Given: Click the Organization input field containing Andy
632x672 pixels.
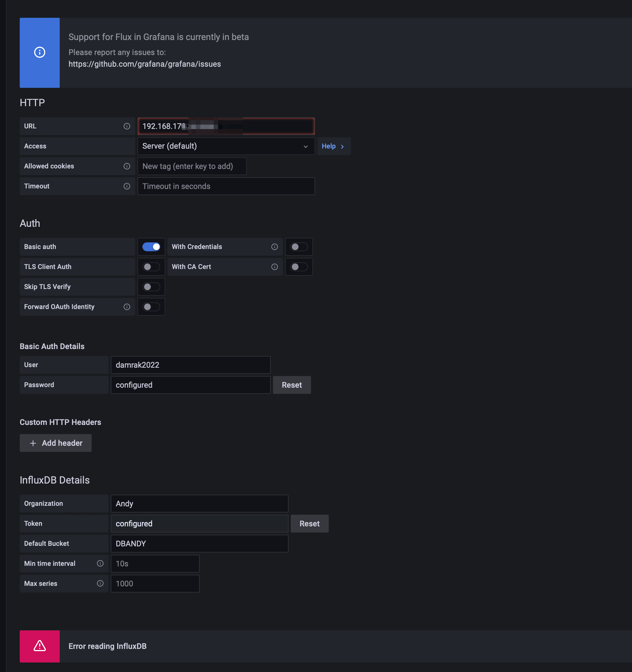Looking at the screenshot, I should click(199, 503).
